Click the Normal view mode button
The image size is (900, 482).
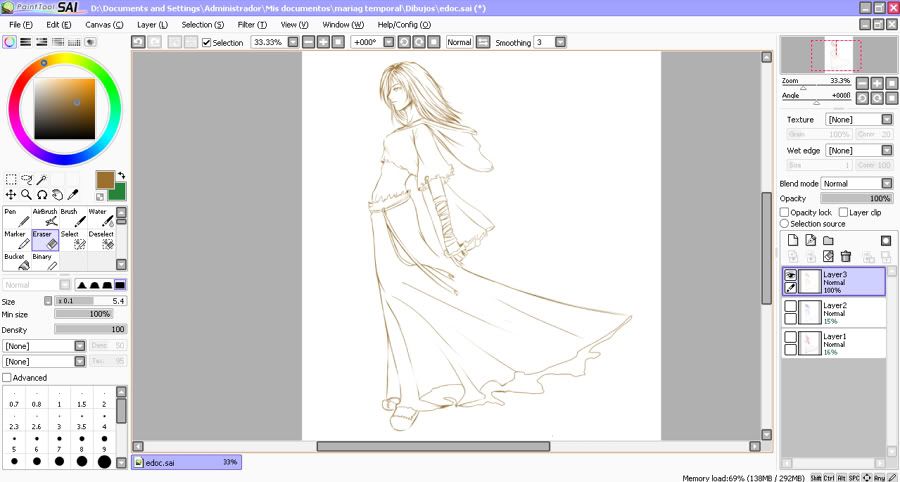[459, 42]
